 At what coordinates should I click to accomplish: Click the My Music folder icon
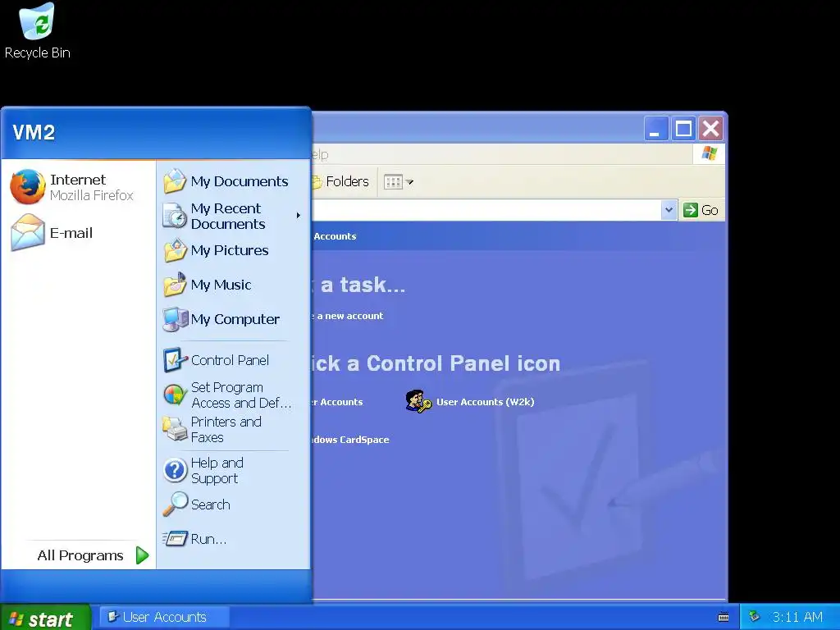click(x=175, y=285)
